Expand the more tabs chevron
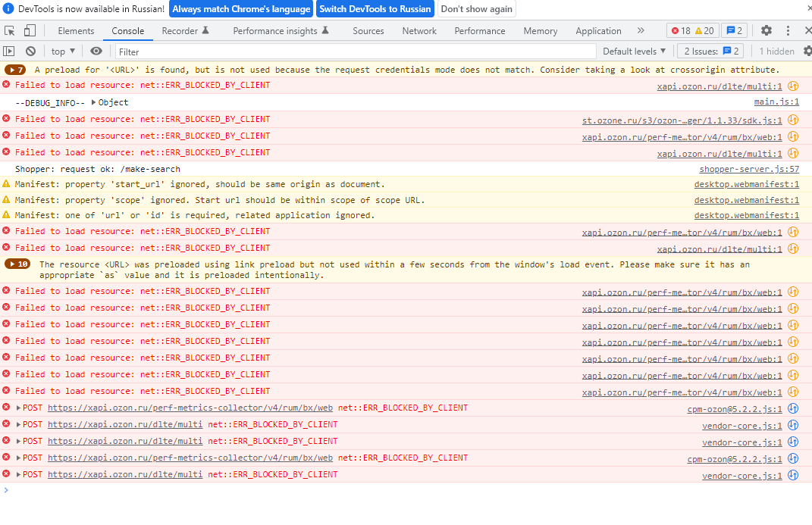The height and width of the screenshot is (525, 812). [641, 31]
